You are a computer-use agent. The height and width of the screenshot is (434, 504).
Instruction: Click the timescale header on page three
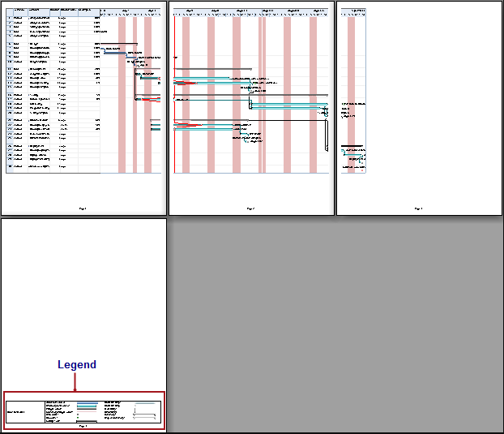(x=353, y=12)
